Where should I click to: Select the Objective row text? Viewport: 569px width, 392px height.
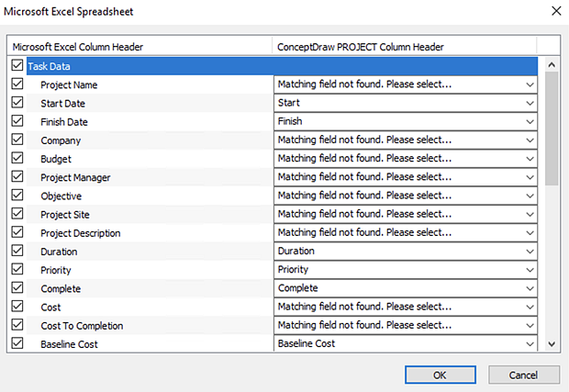[x=61, y=196]
